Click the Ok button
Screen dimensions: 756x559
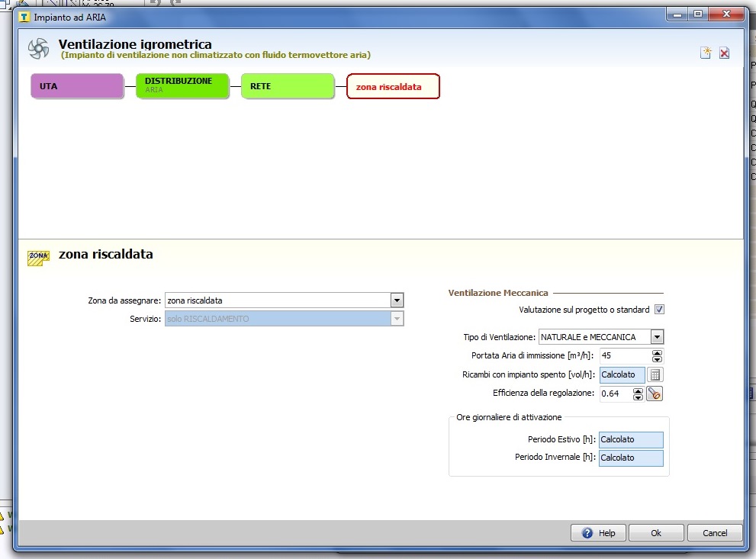tap(655, 533)
